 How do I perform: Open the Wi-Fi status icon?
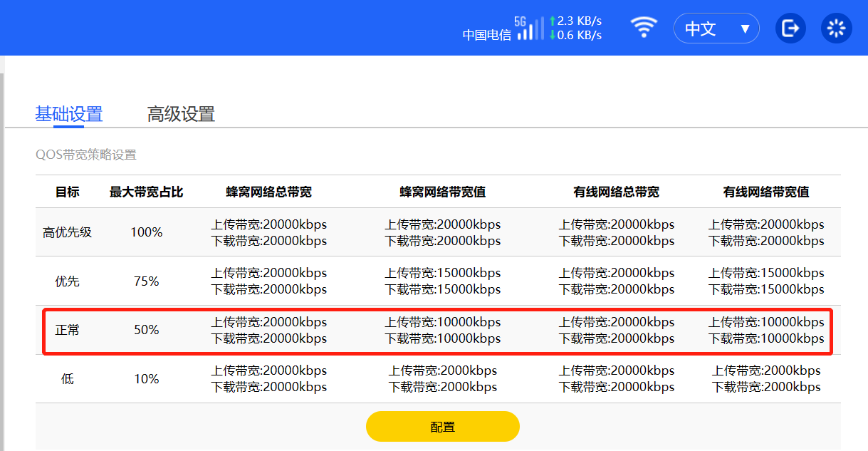pos(644,28)
